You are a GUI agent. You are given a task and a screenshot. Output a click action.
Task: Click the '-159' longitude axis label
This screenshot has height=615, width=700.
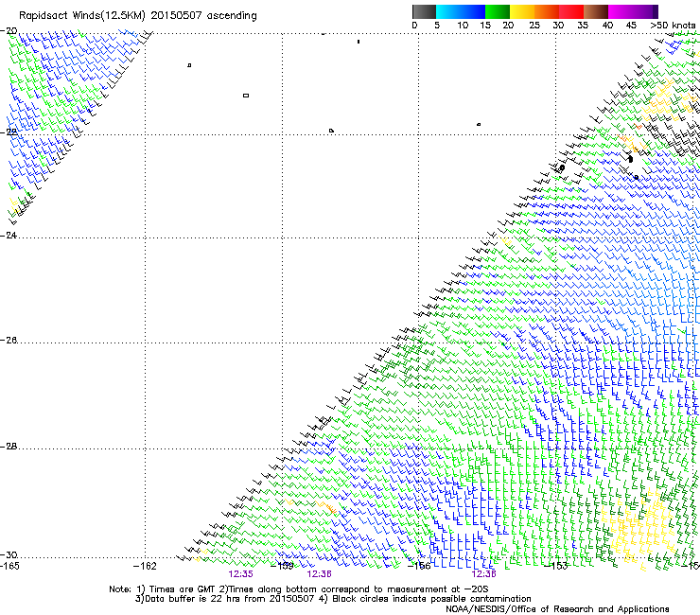282,566
